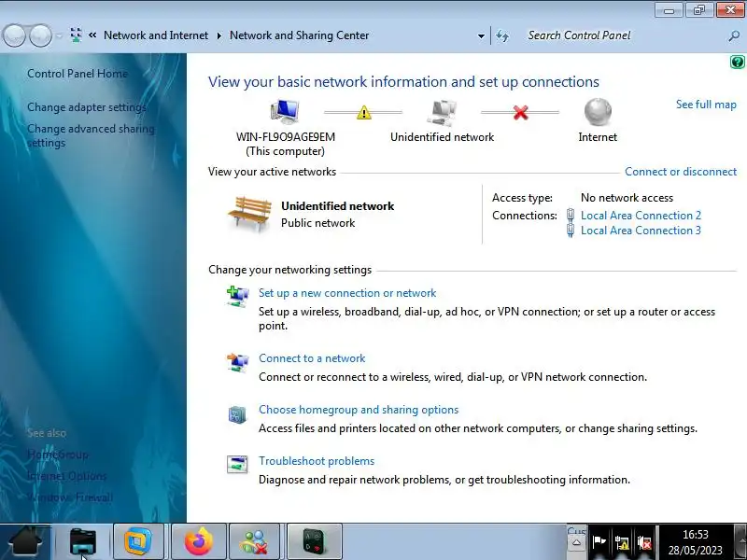
Task: Open the green Help button
Action: (x=737, y=62)
